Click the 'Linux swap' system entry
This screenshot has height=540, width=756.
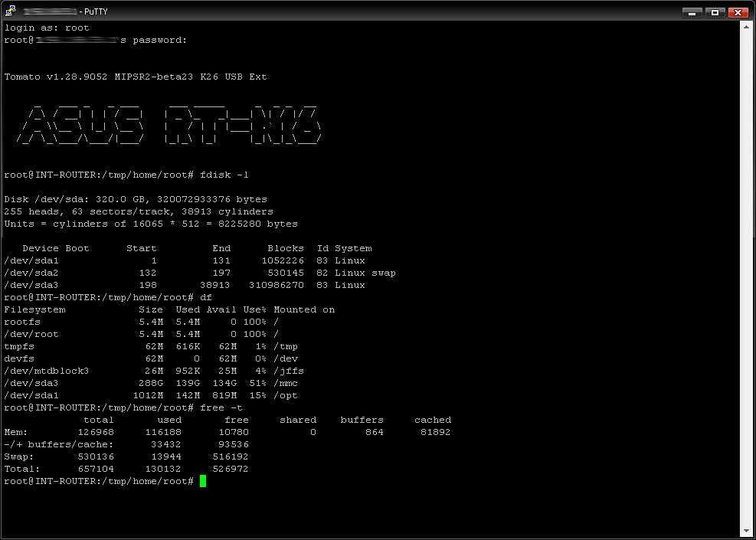[365, 273]
